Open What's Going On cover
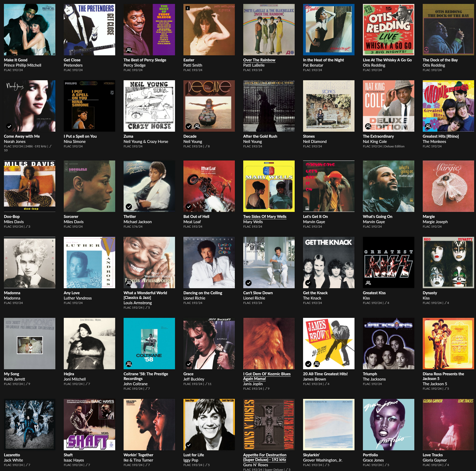Viewport: 476px width, 471px height. tap(389, 186)
